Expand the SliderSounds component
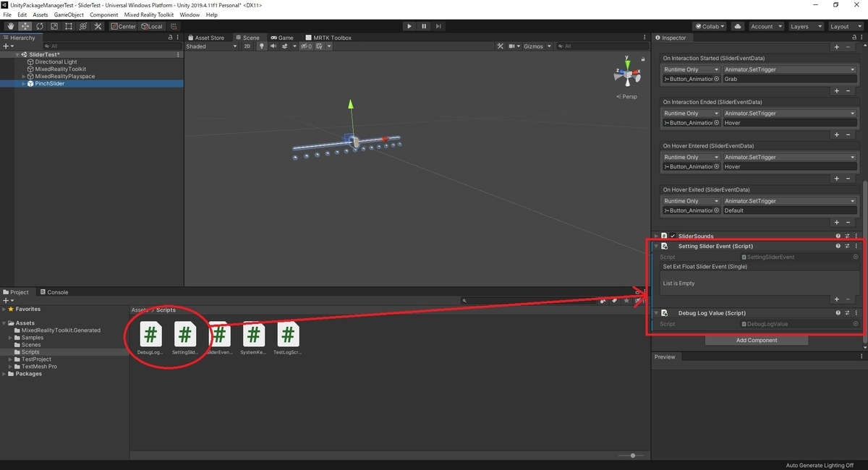 (x=657, y=236)
